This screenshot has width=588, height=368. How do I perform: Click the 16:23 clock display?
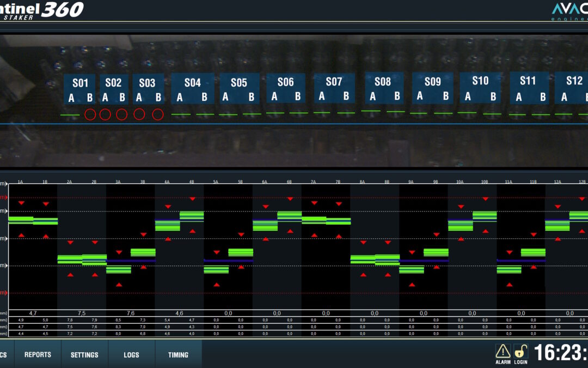[x=561, y=353]
